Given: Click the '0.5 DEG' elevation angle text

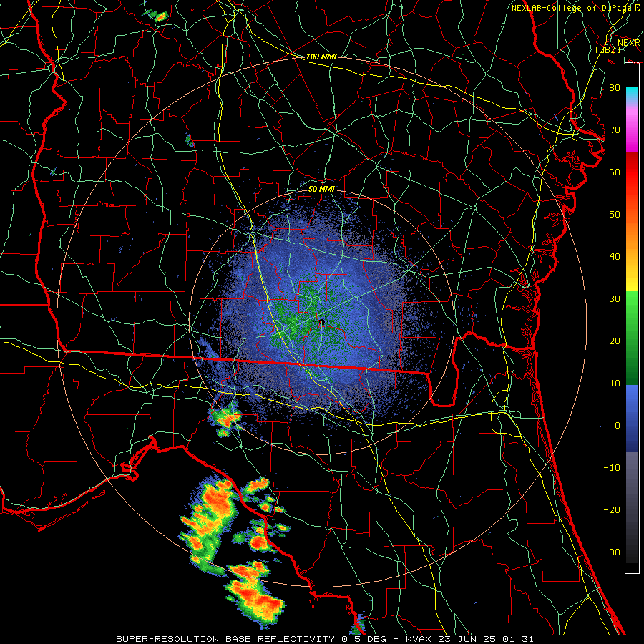Looking at the screenshot, I should pos(364,639).
